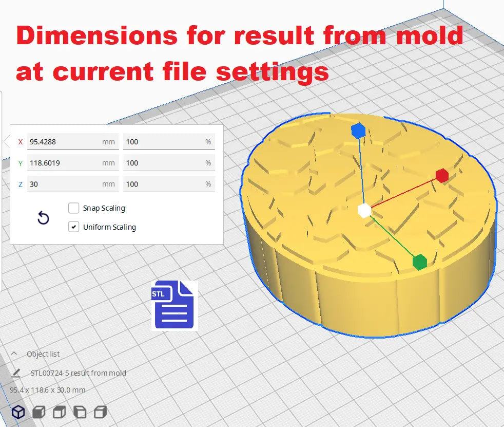Enable the Snap Scaling checkbox

coord(73,208)
